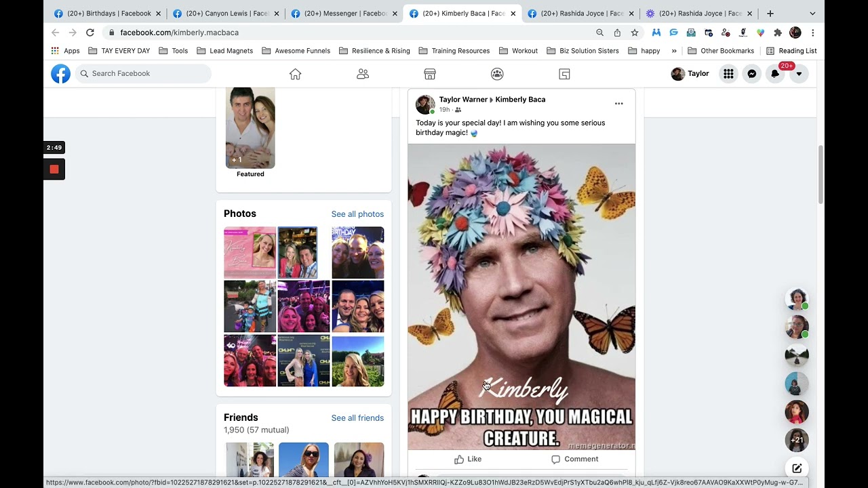Open the Pages/Gaming icon in top navigation
The width and height of the screenshot is (868, 488).
tap(564, 74)
